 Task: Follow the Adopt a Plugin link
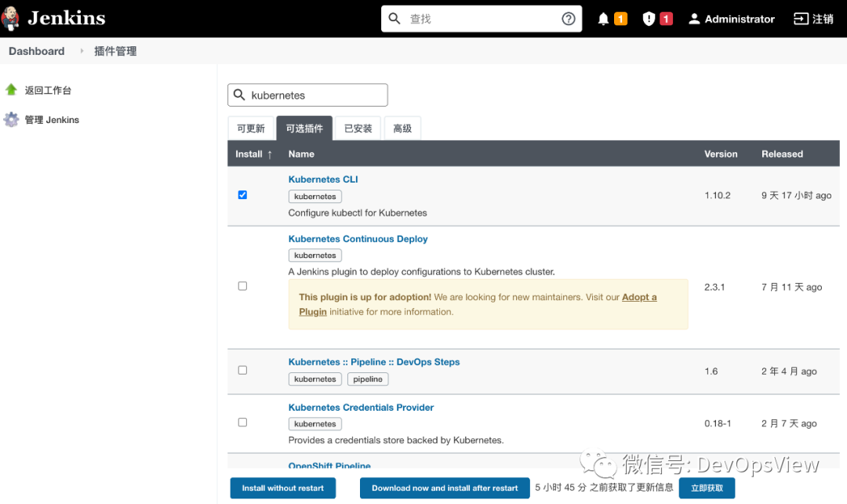click(x=639, y=297)
